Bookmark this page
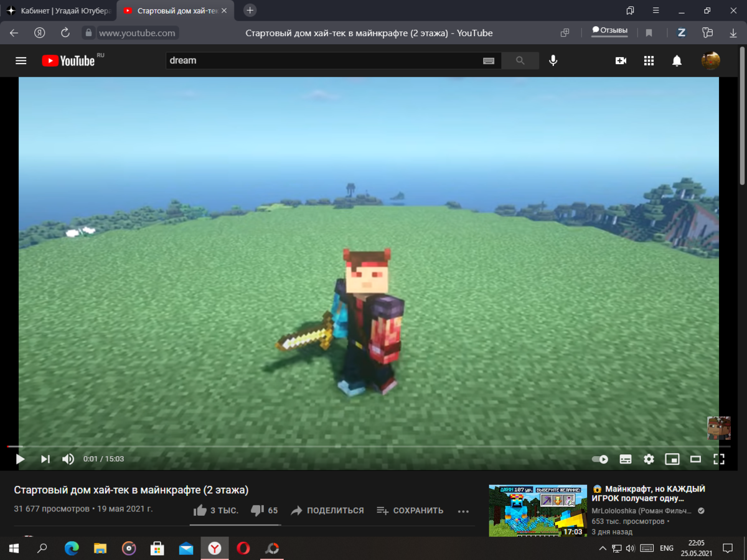This screenshot has height=560, width=747. (x=649, y=33)
